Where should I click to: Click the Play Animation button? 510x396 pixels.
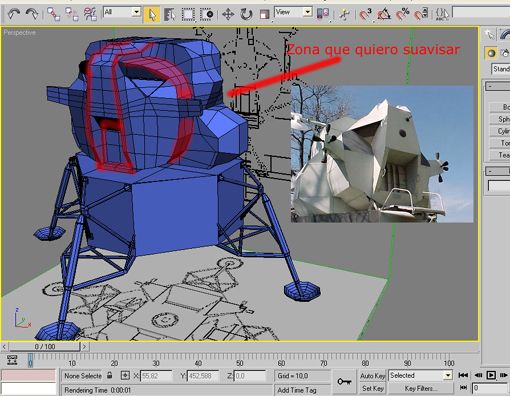[x=491, y=375]
